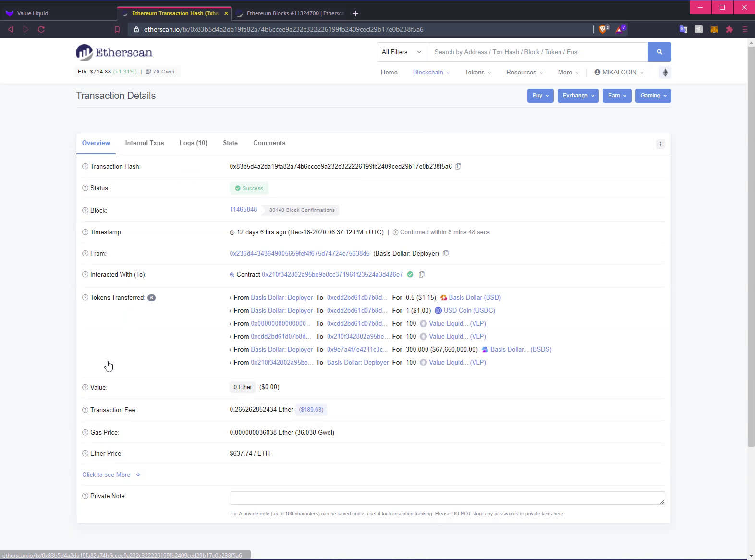This screenshot has width=755, height=560.
Task: Open the Buy dropdown button
Action: (x=540, y=96)
